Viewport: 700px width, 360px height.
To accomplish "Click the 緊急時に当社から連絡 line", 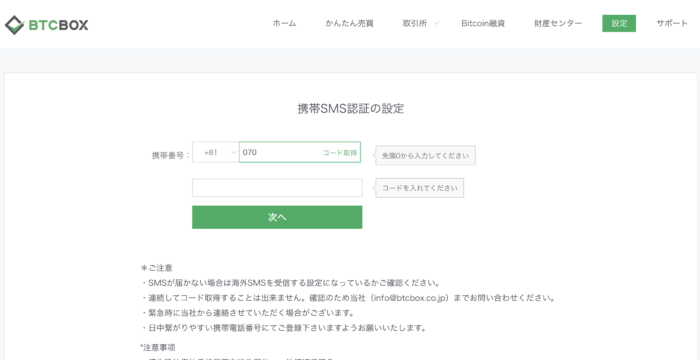I will [248, 313].
